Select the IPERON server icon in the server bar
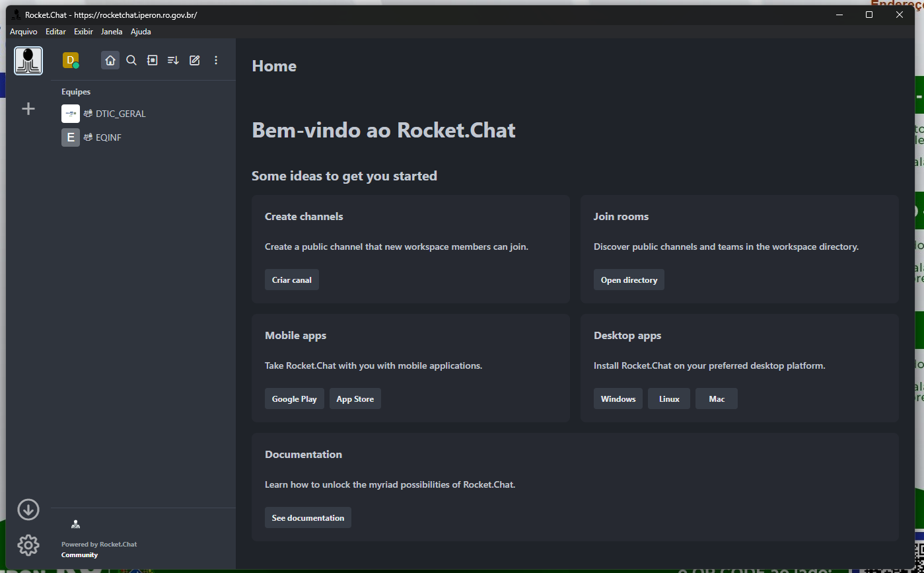This screenshot has height=573, width=924. (x=28, y=61)
